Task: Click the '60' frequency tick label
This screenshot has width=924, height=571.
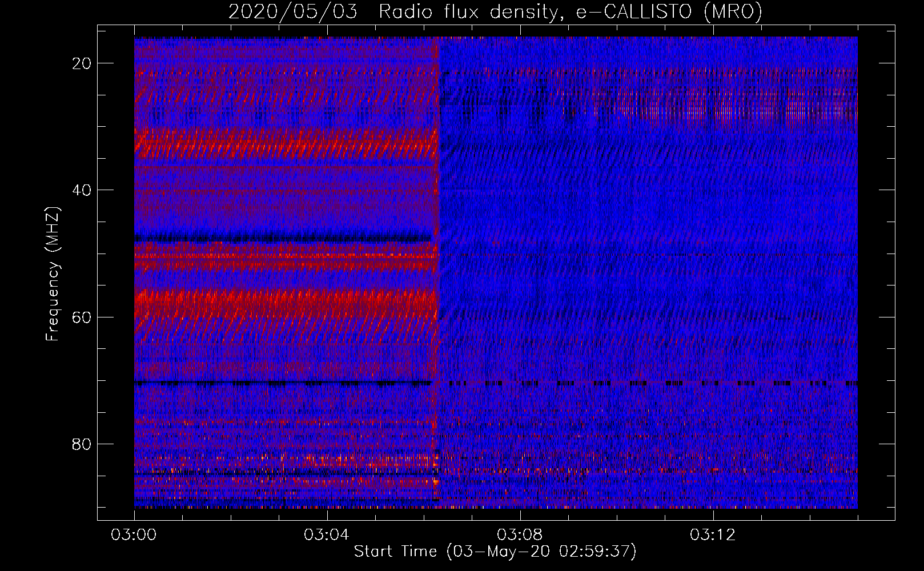Action: pyautogui.click(x=82, y=317)
